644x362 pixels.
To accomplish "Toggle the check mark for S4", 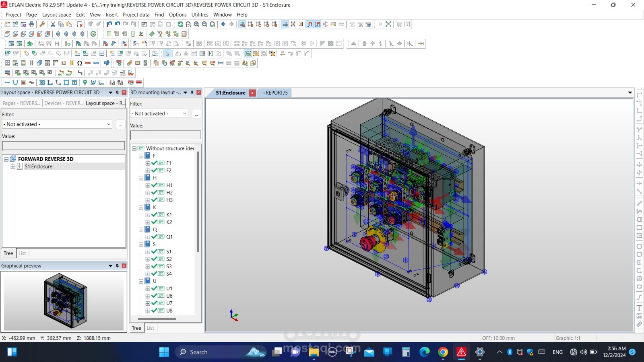I will pos(154,274).
